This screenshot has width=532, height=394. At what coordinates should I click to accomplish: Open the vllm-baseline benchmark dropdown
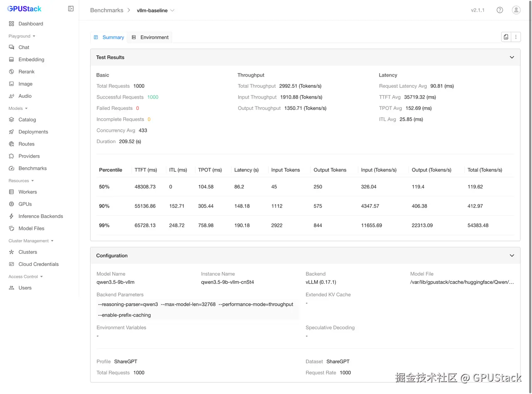[x=155, y=10]
